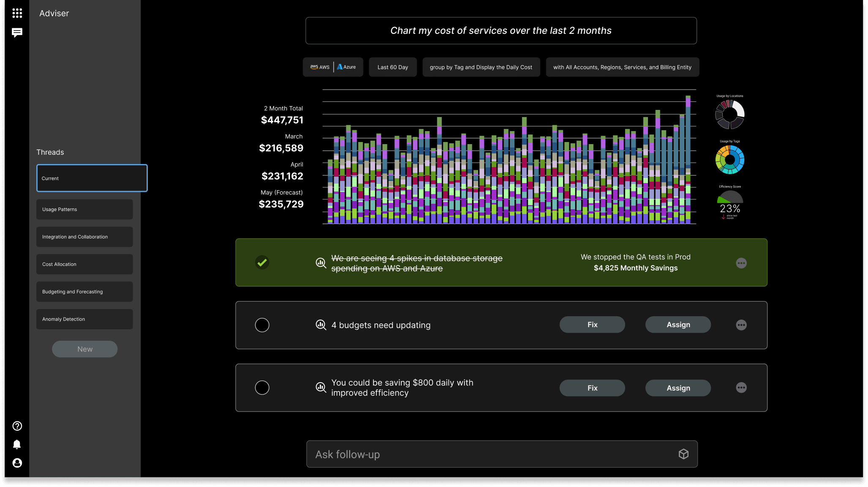Click Assign on the budgets insight
This screenshot has height=487, width=868.
678,324
